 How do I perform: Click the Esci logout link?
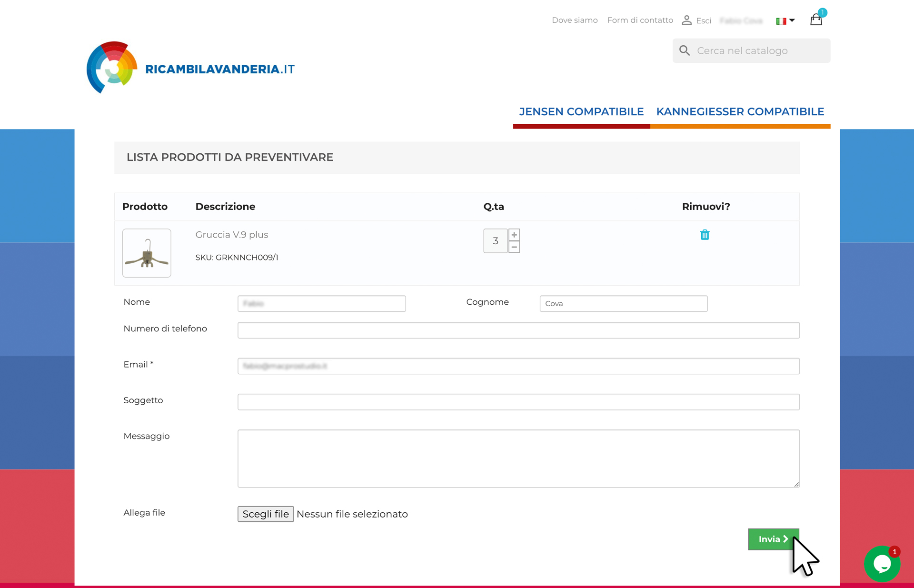point(704,20)
